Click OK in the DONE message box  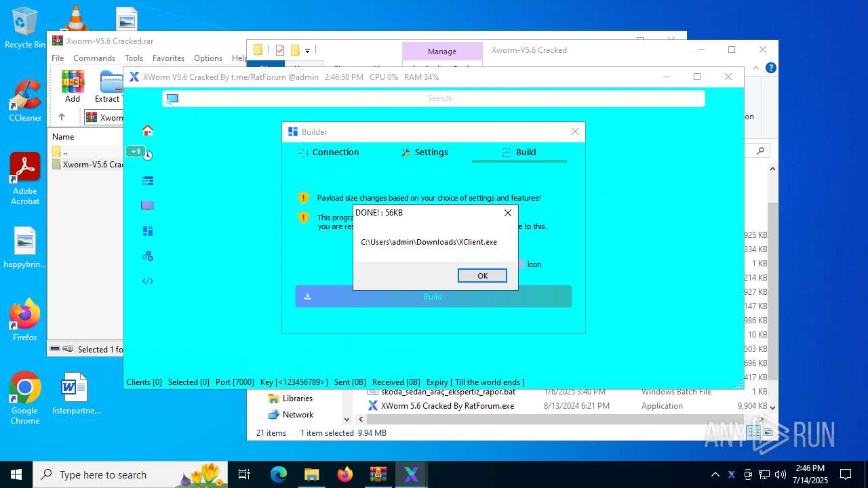point(482,276)
